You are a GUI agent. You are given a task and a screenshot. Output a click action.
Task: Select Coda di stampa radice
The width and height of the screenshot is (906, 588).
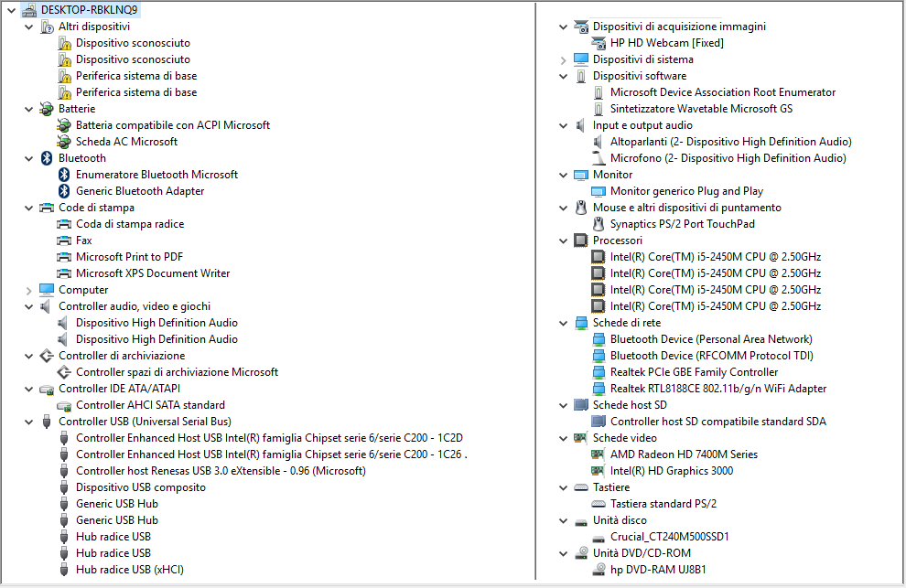(x=130, y=224)
